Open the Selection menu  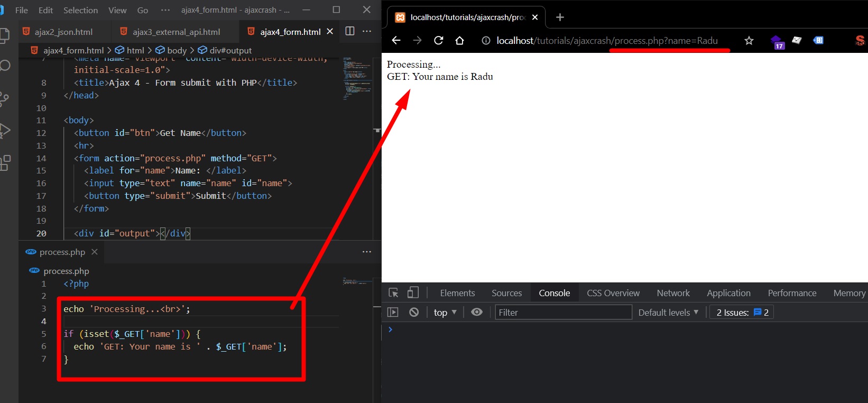(x=80, y=10)
